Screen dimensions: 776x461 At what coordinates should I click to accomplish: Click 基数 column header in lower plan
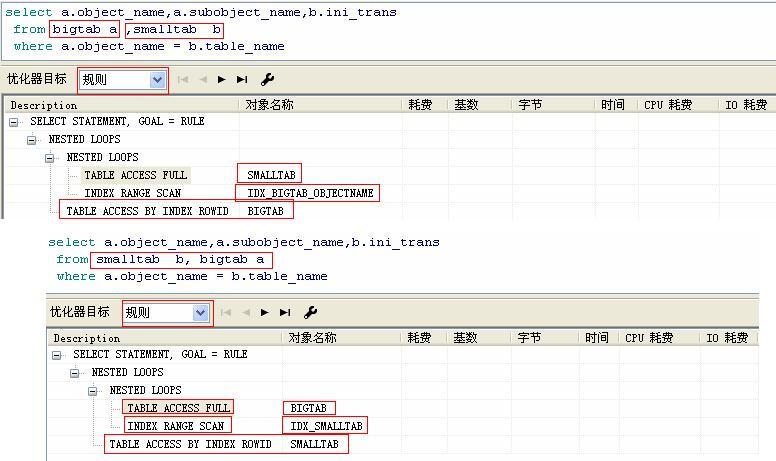(x=479, y=338)
